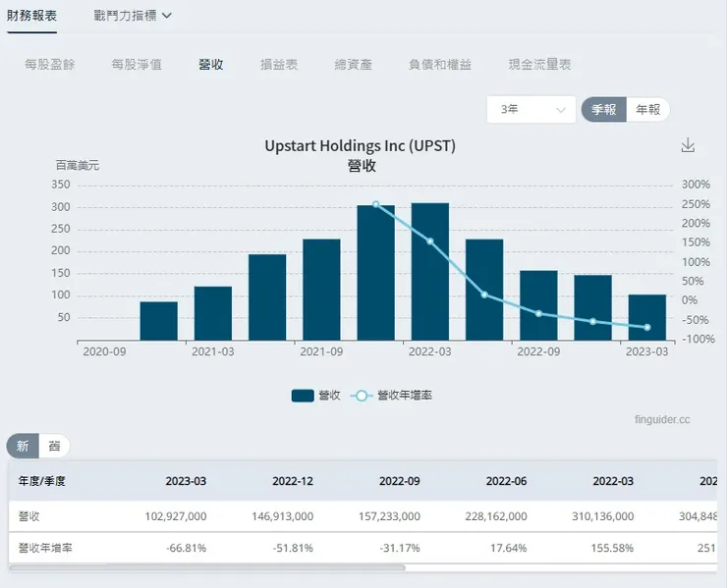Image resolution: width=727 pixels, height=588 pixels.
Task: Click revenue value 157,233,000
Action: 389,516
